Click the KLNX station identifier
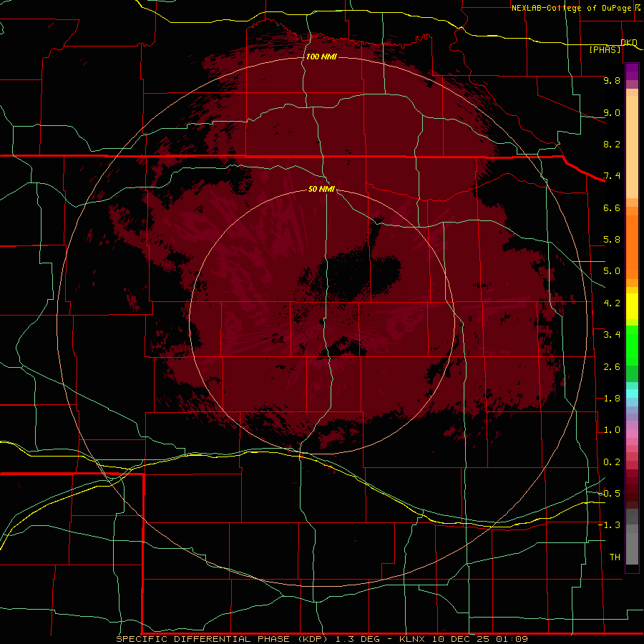The height and width of the screenshot is (644, 644). tap(412, 639)
